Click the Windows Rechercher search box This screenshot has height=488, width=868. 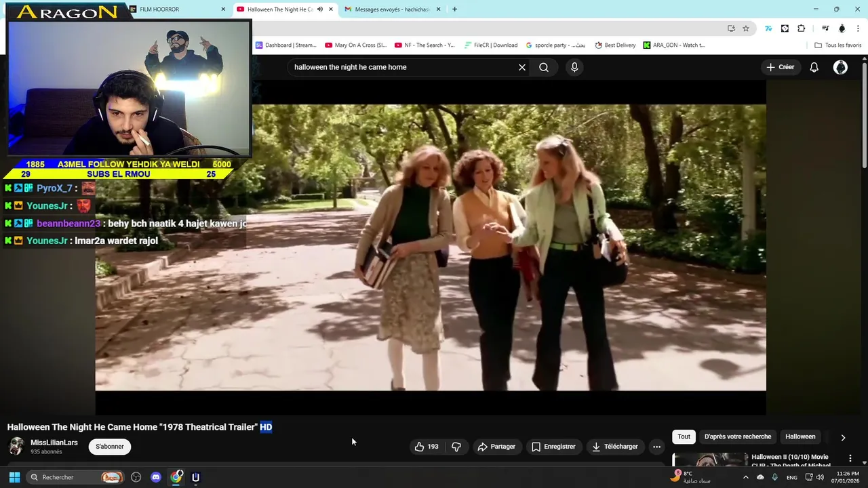(75, 477)
